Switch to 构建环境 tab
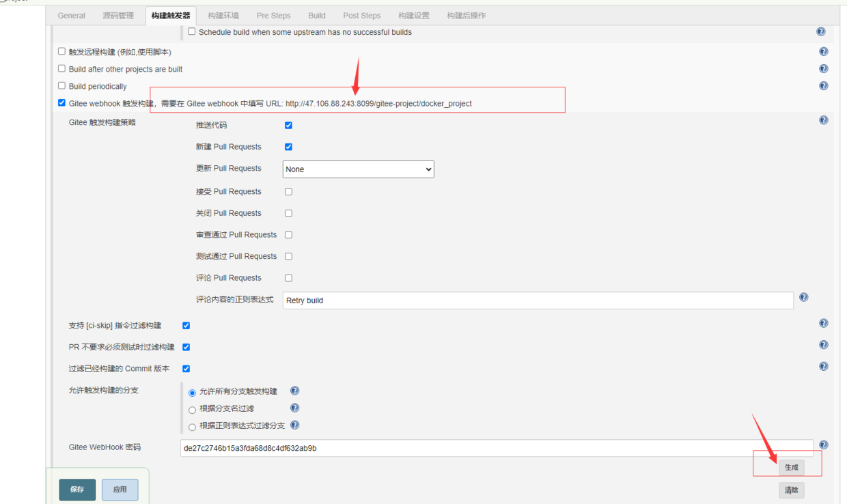The height and width of the screenshot is (504, 847). pos(223,16)
